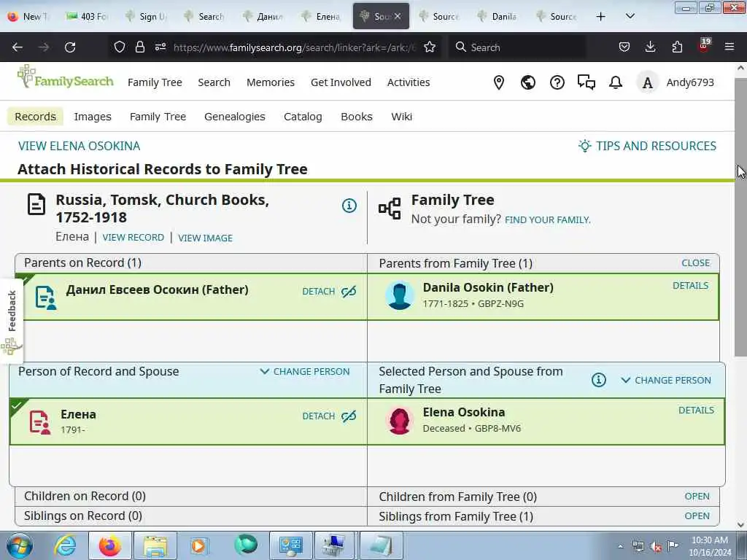Open the Search main menu
Image resolution: width=747 pixels, height=560 pixels.
pyautogui.click(x=214, y=82)
